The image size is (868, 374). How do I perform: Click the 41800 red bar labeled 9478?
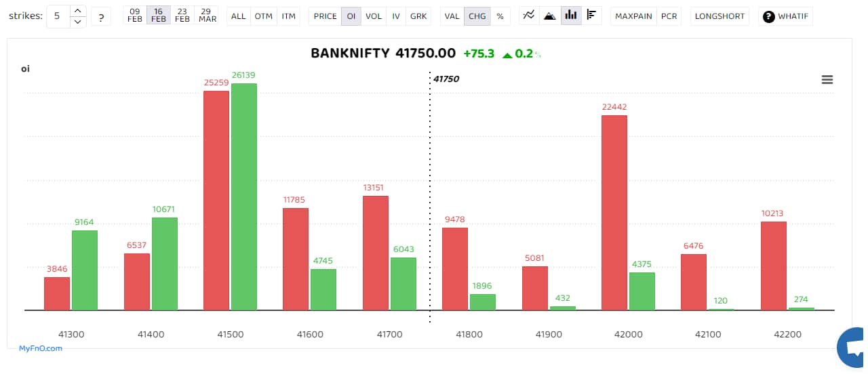(455, 269)
